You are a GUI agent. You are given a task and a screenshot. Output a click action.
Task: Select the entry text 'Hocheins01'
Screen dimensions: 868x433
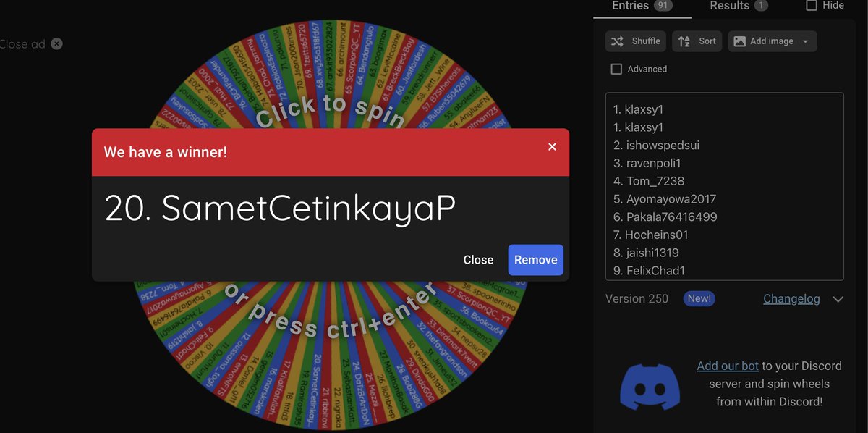[x=658, y=235]
